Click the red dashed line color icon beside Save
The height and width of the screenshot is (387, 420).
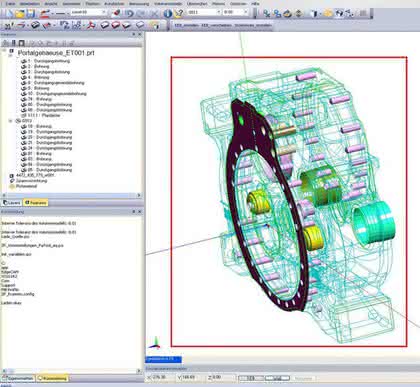pos(45,13)
